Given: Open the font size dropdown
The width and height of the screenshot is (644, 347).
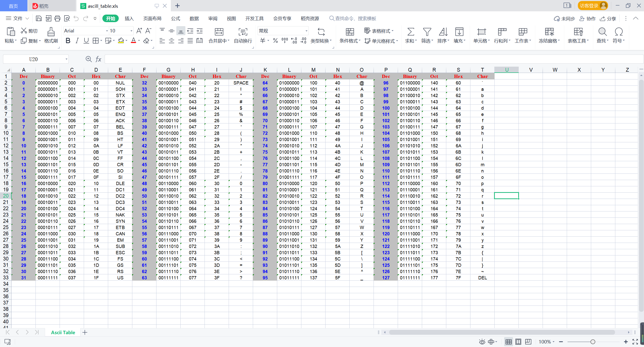Looking at the screenshot, I should click(131, 31).
